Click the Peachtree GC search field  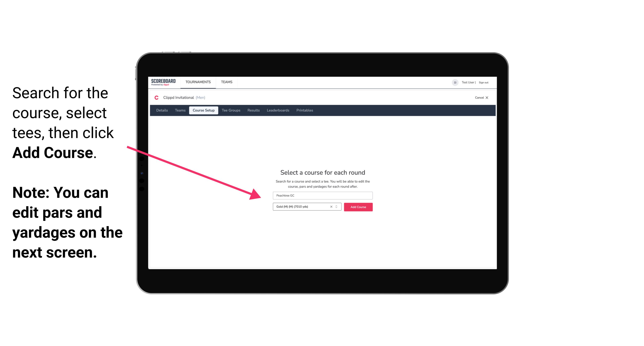pos(322,195)
